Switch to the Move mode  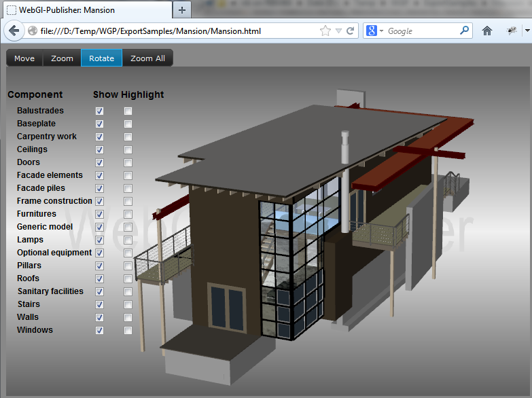coord(24,58)
